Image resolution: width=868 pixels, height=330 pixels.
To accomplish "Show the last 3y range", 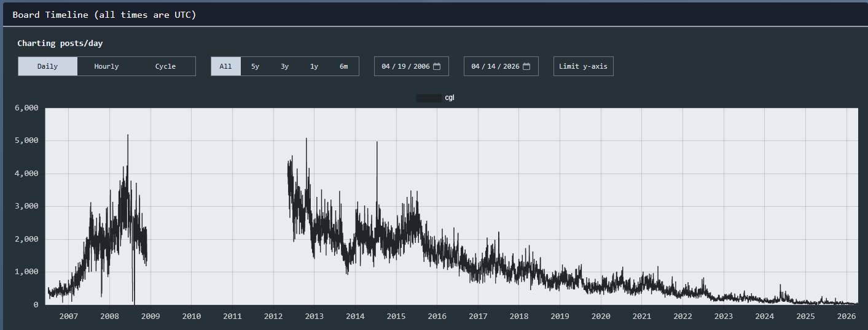I will coord(284,66).
